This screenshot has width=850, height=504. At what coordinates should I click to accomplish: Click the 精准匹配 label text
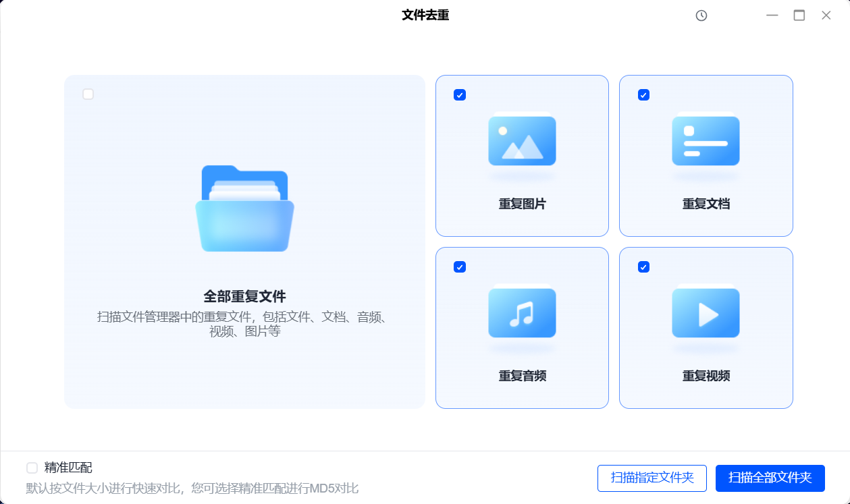tap(68, 468)
